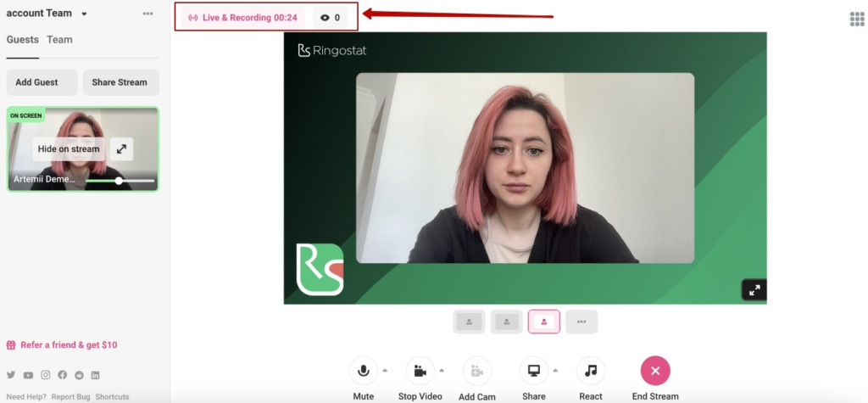Click the Live & Recording status badge

click(x=243, y=18)
